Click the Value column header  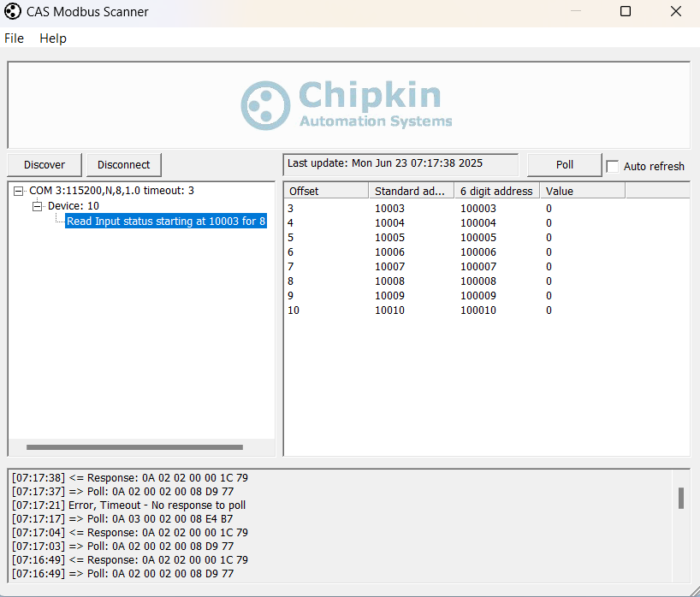pos(583,191)
